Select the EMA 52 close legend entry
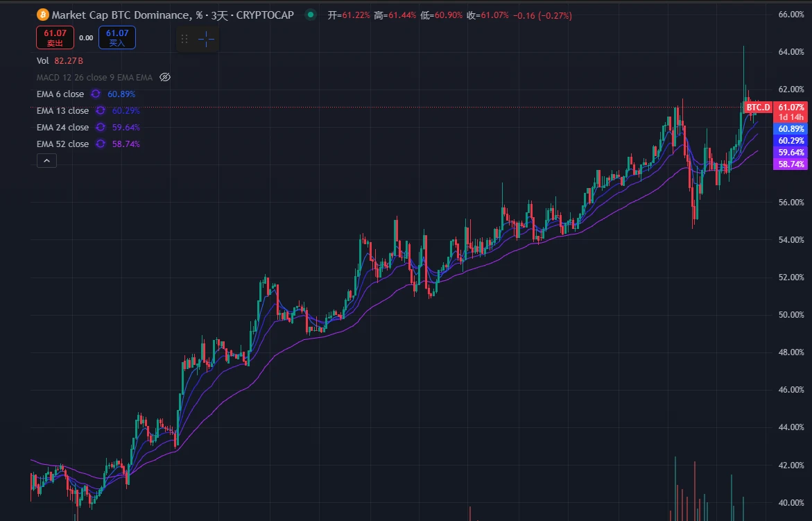Image resolution: width=812 pixels, height=521 pixels. (x=62, y=144)
